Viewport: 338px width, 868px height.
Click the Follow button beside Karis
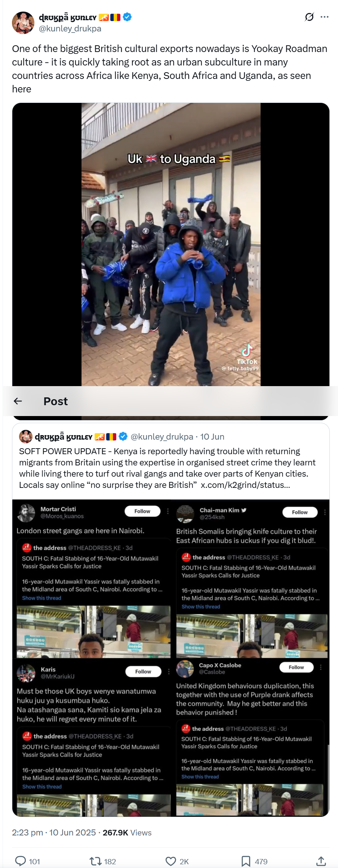(x=143, y=672)
